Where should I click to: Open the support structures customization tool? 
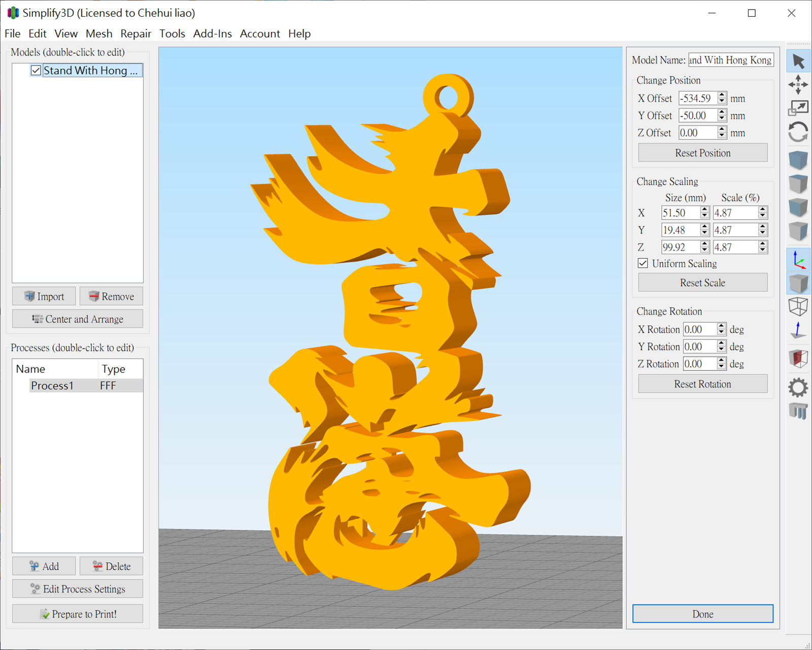coord(798,411)
